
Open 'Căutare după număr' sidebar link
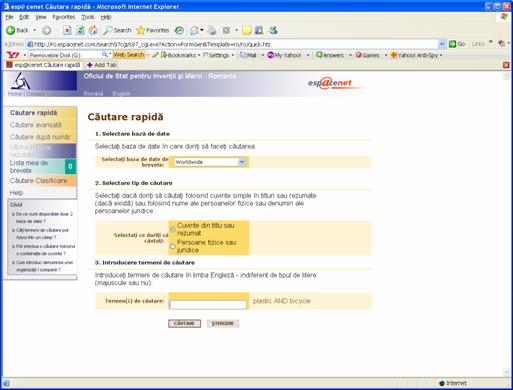tap(40, 137)
